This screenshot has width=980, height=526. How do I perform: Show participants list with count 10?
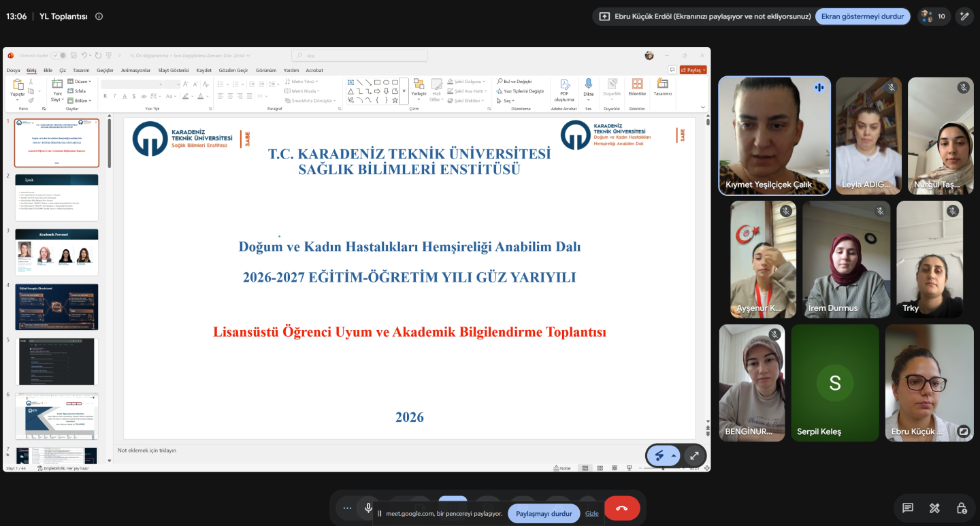933,16
